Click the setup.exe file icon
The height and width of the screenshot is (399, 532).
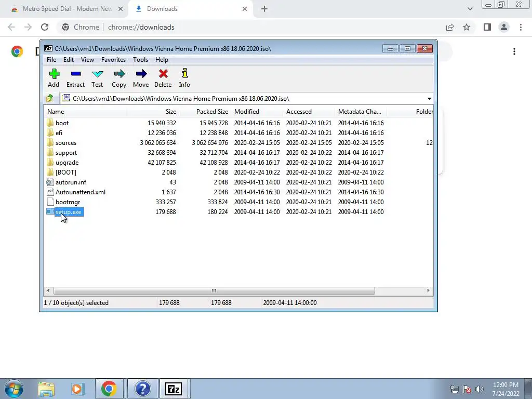point(50,212)
